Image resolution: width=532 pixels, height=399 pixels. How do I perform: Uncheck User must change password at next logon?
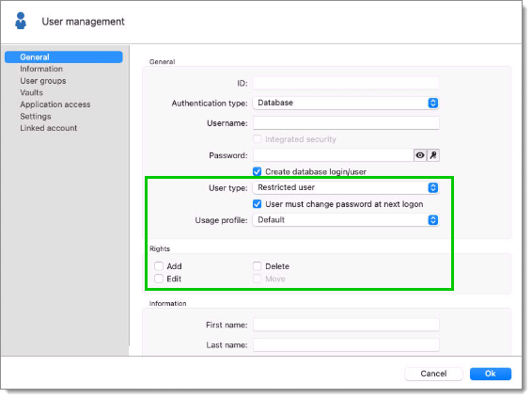(x=257, y=204)
